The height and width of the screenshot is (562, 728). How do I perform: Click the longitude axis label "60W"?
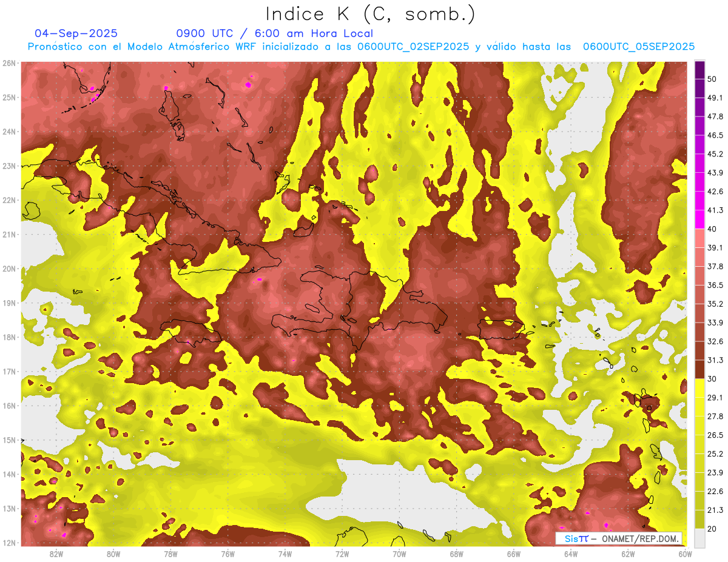686,554
